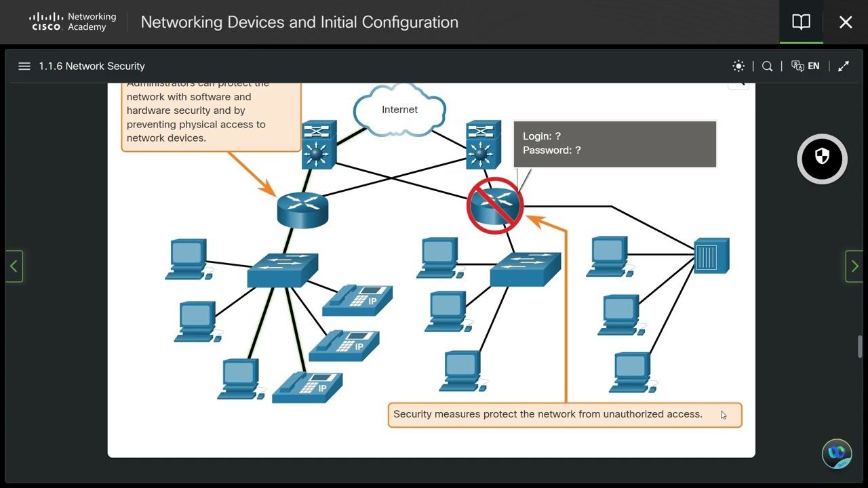
Task: Click the 'Networking Devices and Initial Configuration' title
Action: (300, 22)
